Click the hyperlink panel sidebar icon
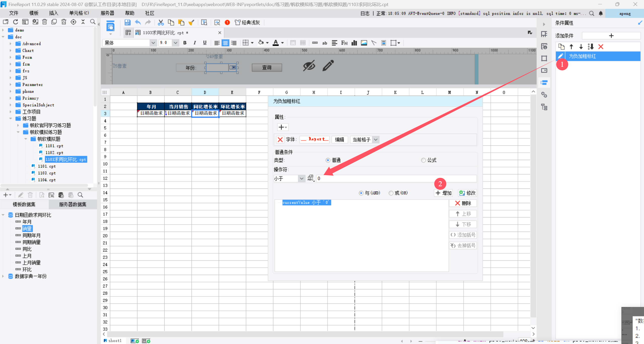Viewport: 644px width, 344px height. [544, 95]
